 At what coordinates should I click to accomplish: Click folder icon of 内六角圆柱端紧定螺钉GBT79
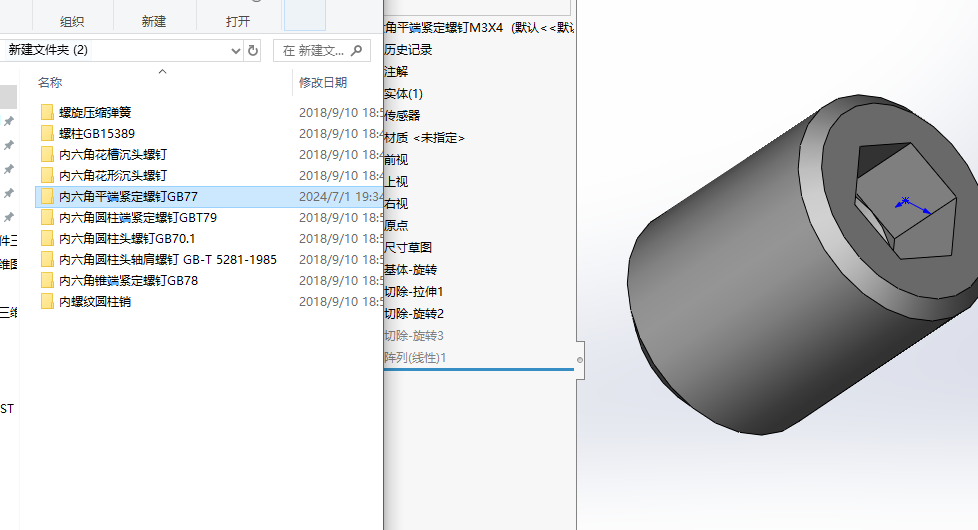(47, 218)
